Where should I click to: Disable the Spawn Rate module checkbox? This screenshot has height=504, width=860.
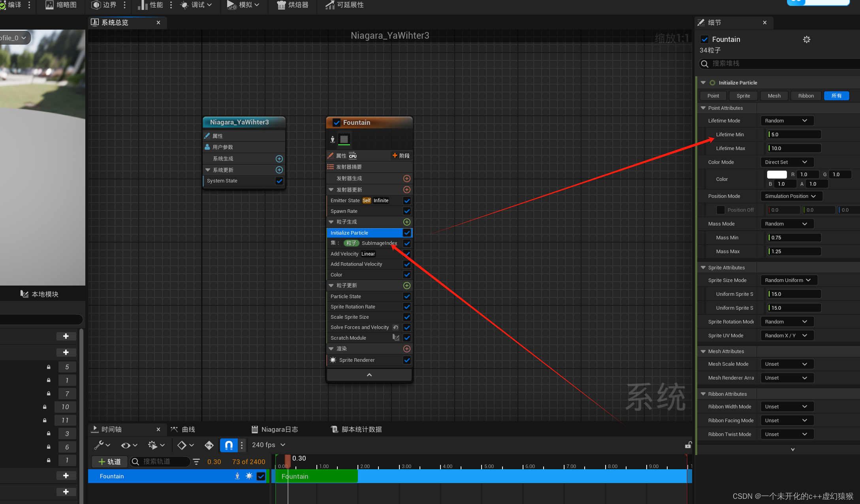coord(407,211)
